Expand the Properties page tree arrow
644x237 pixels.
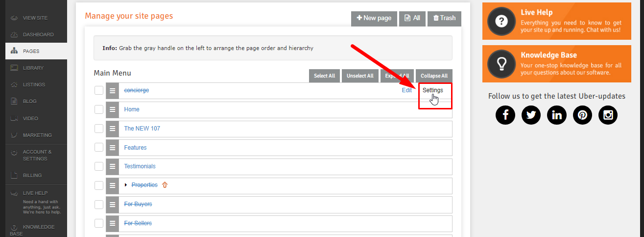click(x=126, y=185)
